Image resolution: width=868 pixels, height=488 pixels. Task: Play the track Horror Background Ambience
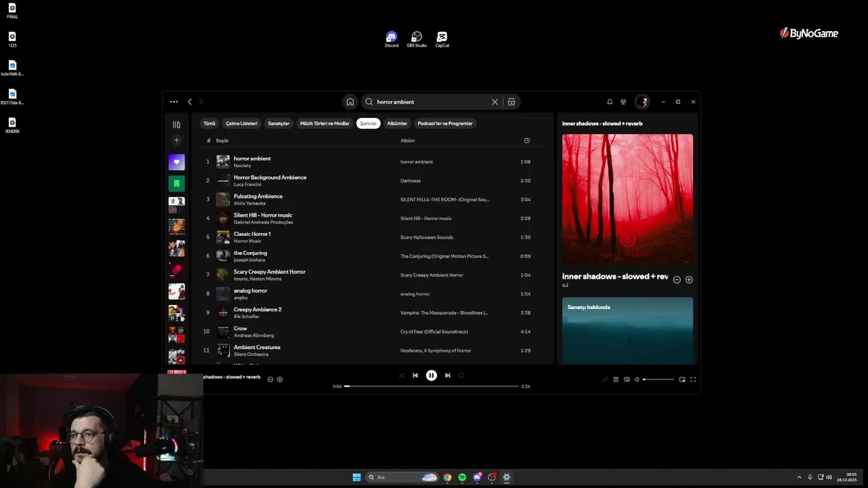(270, 178)
